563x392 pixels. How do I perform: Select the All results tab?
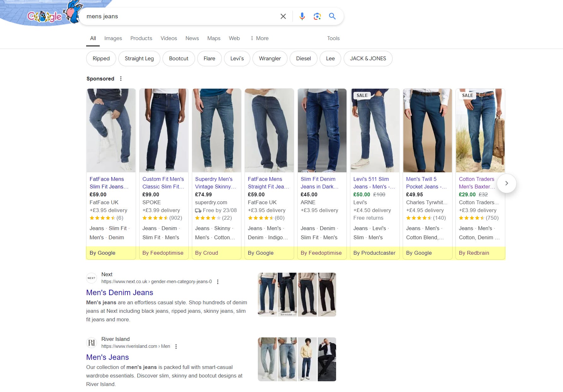pos(93,38)
